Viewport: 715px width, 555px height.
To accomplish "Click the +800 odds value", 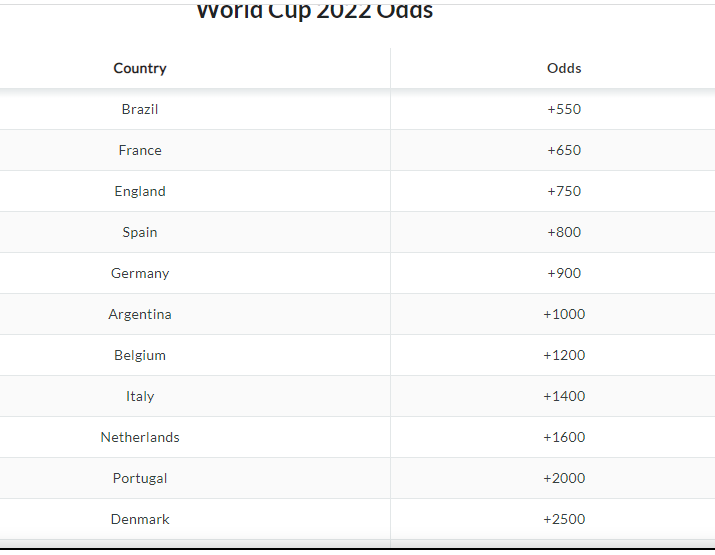I will (564, 232).
